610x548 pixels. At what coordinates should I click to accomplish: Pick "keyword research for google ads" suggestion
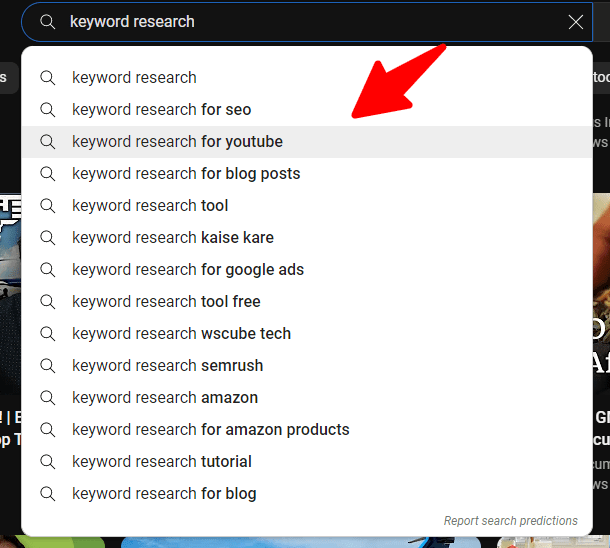point(188,270)
